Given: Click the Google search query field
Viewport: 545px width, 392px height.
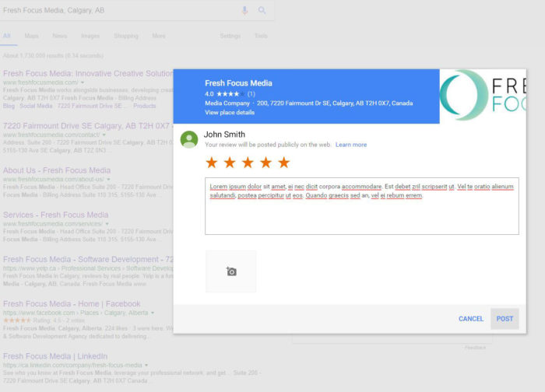Looking at the screenshot, I should pos(117,10).
